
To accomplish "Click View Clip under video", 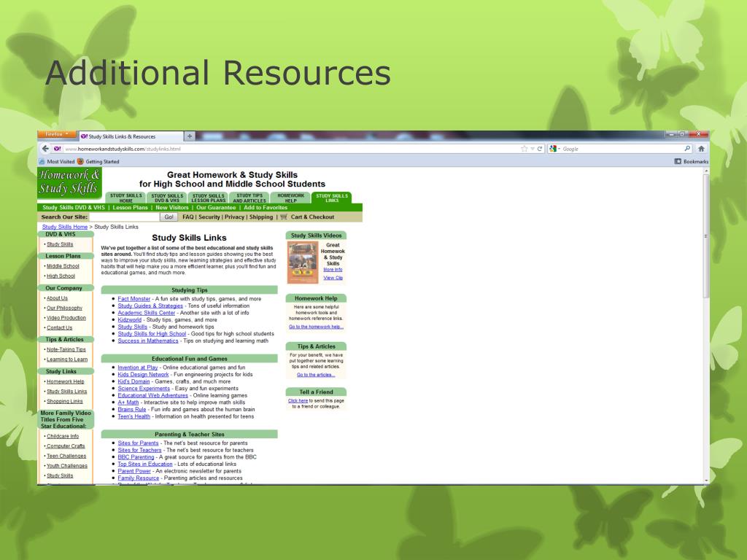I will 333,278.
